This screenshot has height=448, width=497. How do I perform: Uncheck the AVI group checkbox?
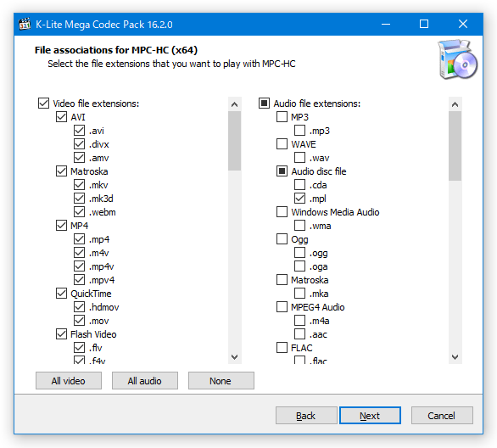click(x=61, y=117)
